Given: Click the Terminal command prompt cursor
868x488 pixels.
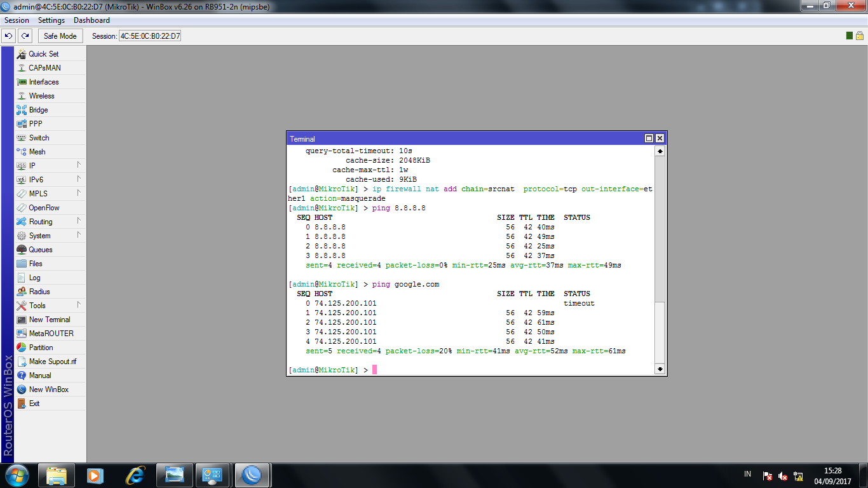Looking at the screenshot, I should pyautogui.click(x=375, y=370).
